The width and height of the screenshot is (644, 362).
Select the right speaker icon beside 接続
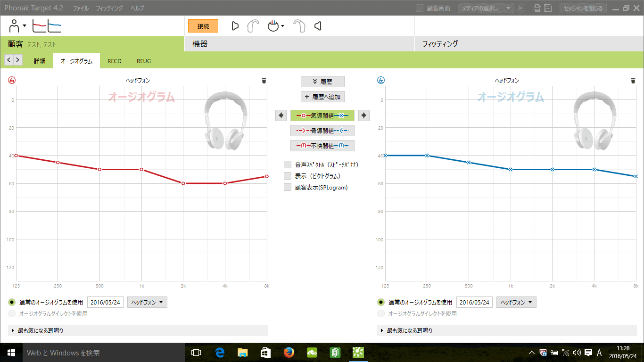(235, 26)
